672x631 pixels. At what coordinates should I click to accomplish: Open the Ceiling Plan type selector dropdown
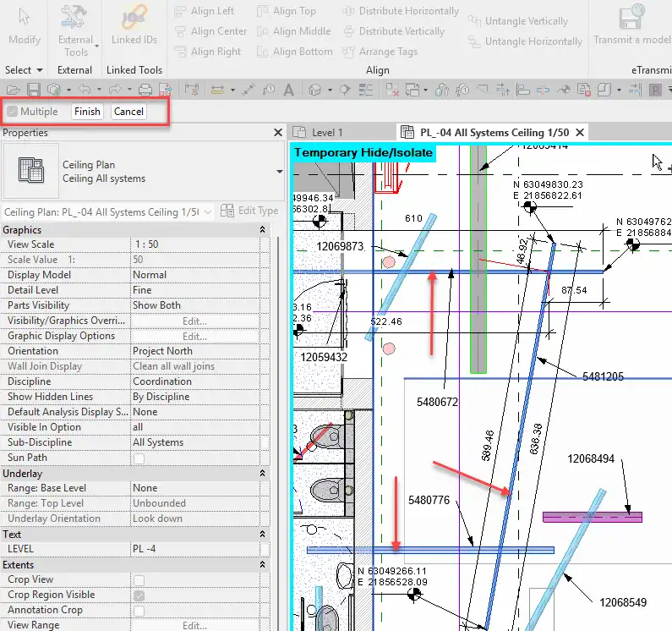(x=279, y=172)
